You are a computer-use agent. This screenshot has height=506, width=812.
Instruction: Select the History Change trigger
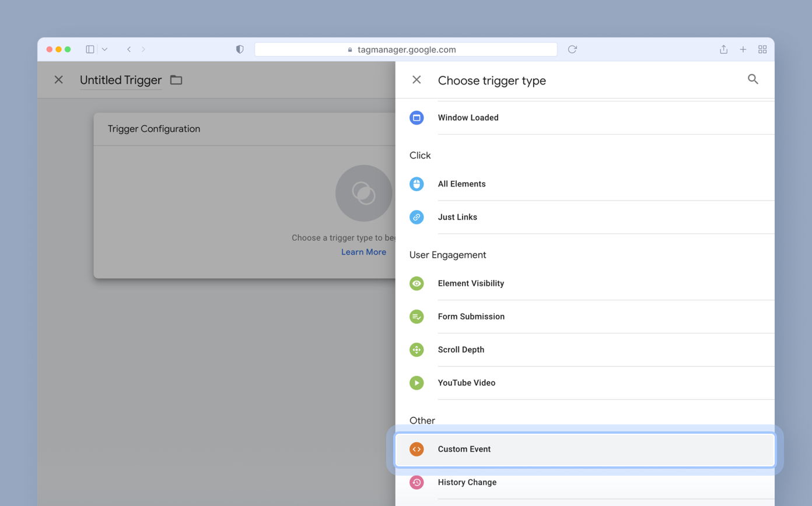tap(467, 482)
